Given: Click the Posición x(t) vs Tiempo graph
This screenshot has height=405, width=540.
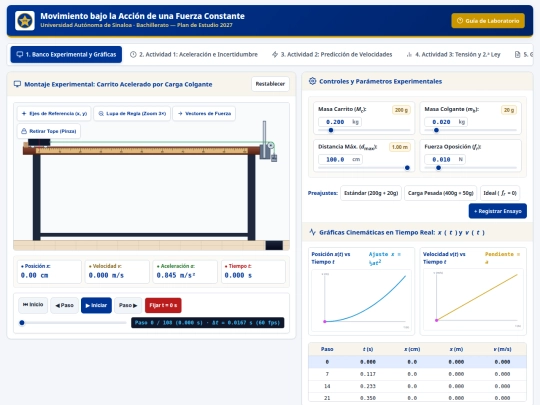Looking at the screenshot, I should pyautogui.click(x=361, y=300).
